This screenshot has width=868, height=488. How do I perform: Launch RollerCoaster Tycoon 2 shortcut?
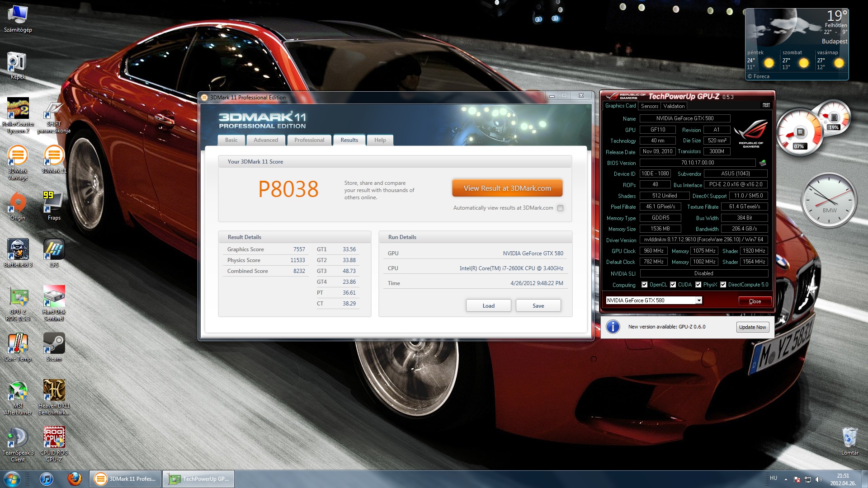[x=18, y=115]
